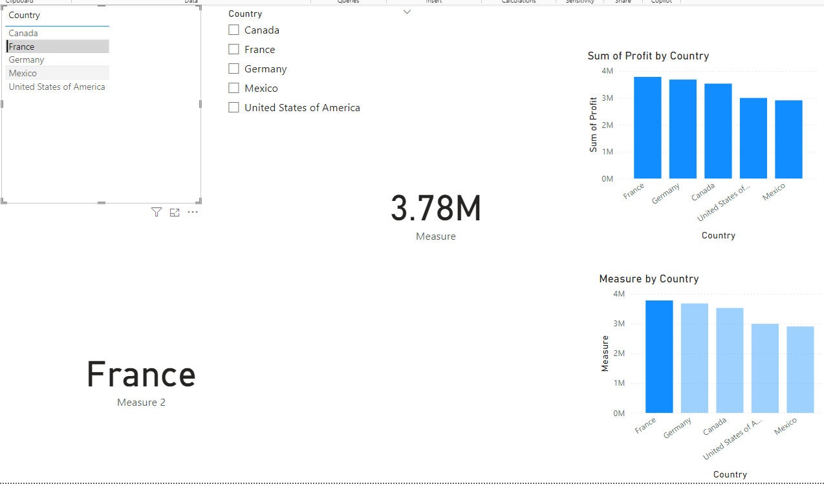Image resolution: width=824 pixels, height=504 pixels.
Task: Click the Sum of Profit y-axis label
Action: tap(593, 125)
